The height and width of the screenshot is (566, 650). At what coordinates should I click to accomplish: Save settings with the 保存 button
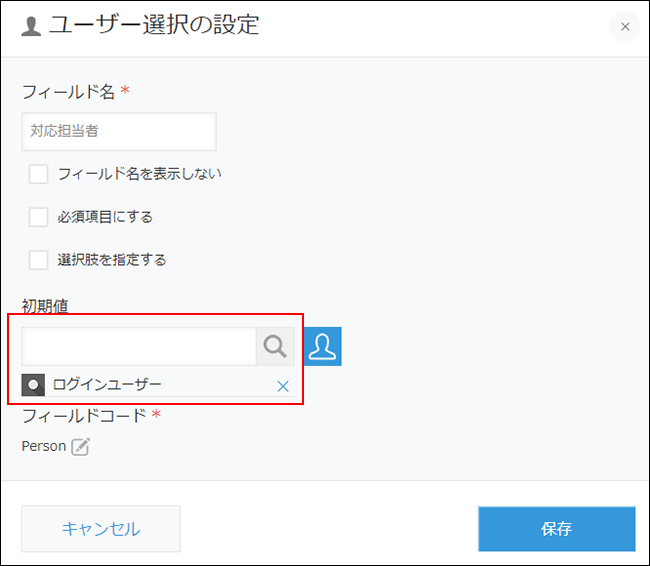556,529
